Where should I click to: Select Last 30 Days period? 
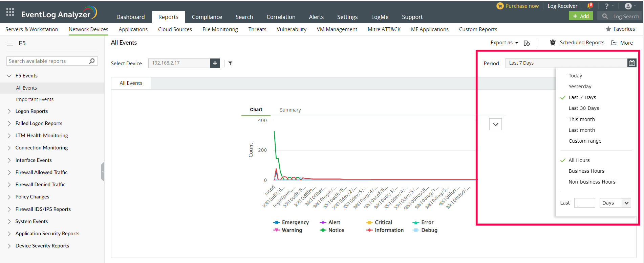click(x=584, y=108)
